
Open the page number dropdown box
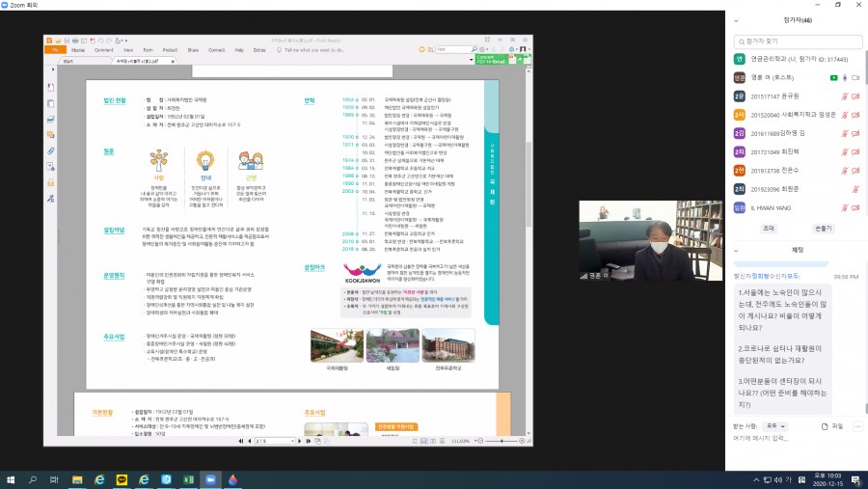275,441
